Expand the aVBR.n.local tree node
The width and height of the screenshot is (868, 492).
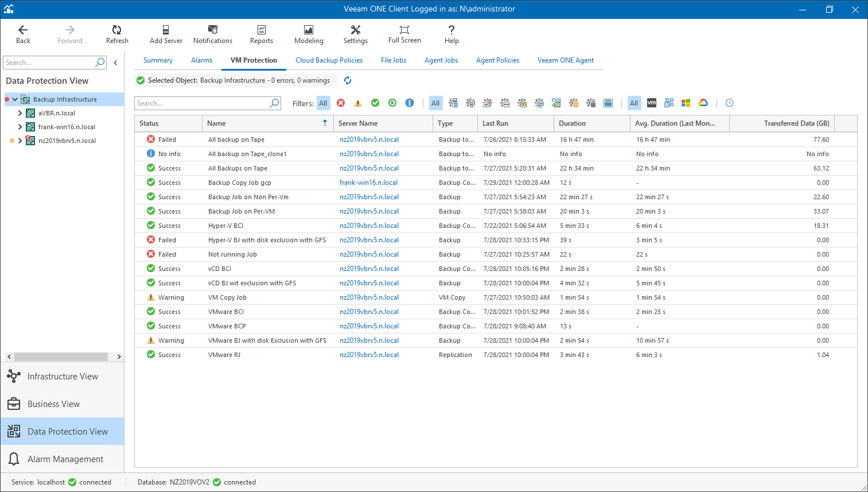pos(20,113)
